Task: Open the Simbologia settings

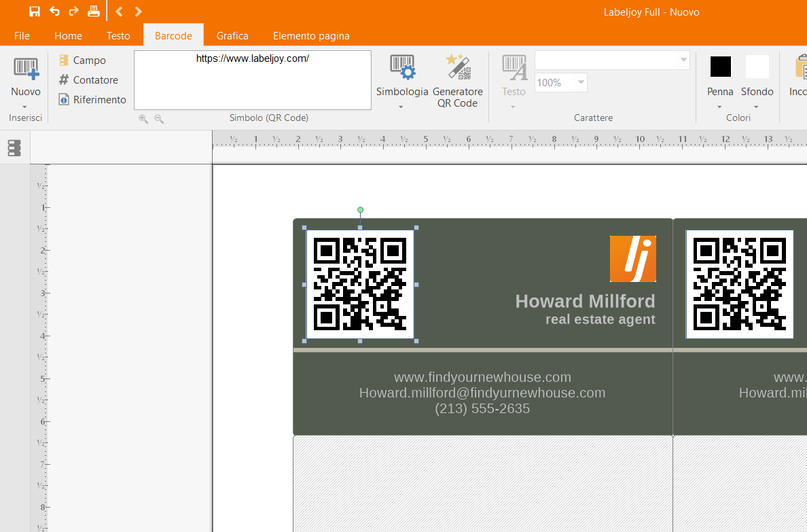Action: (402, 76)
